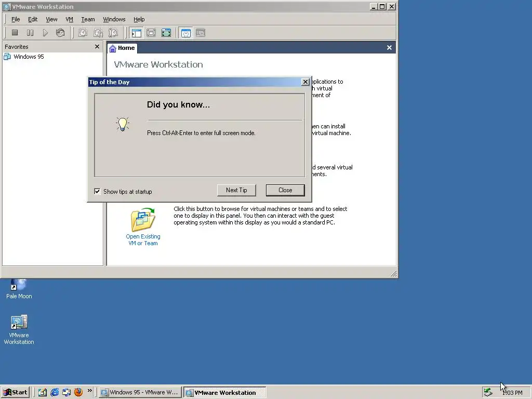
Task: Click the system tray network icon
Action: point(488,392)
